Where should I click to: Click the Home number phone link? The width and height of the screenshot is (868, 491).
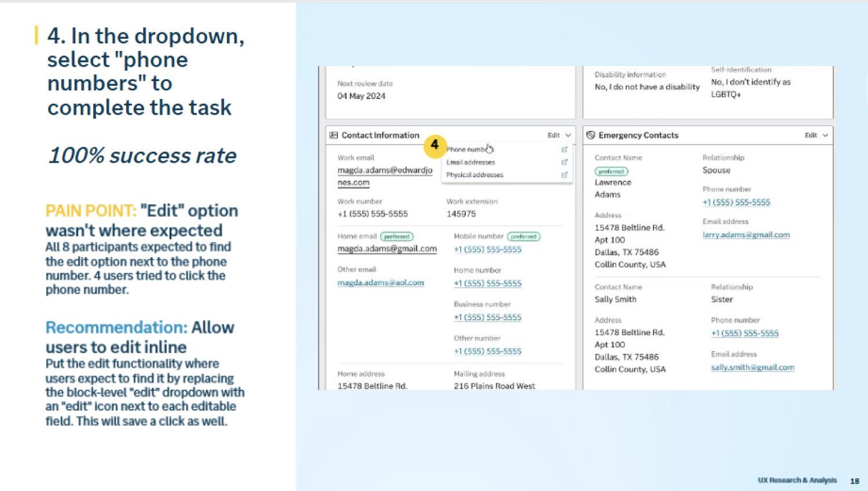pos(487,283)
